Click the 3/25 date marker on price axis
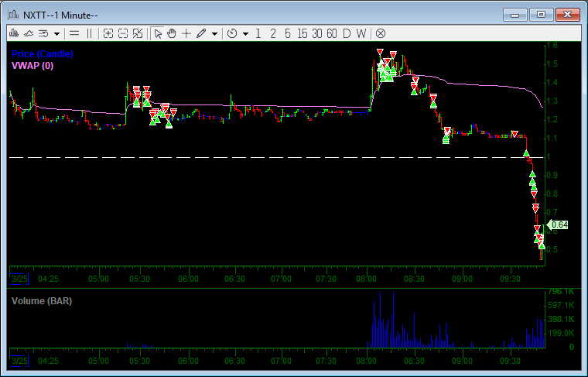Image resolution: width=588 pixels, height=377 pixels. [x=19, y=279]
